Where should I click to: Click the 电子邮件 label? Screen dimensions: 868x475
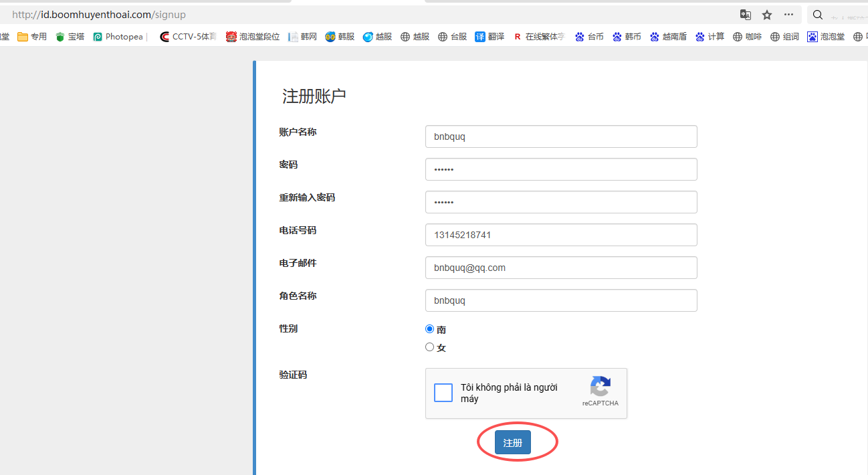coord(298,263)
